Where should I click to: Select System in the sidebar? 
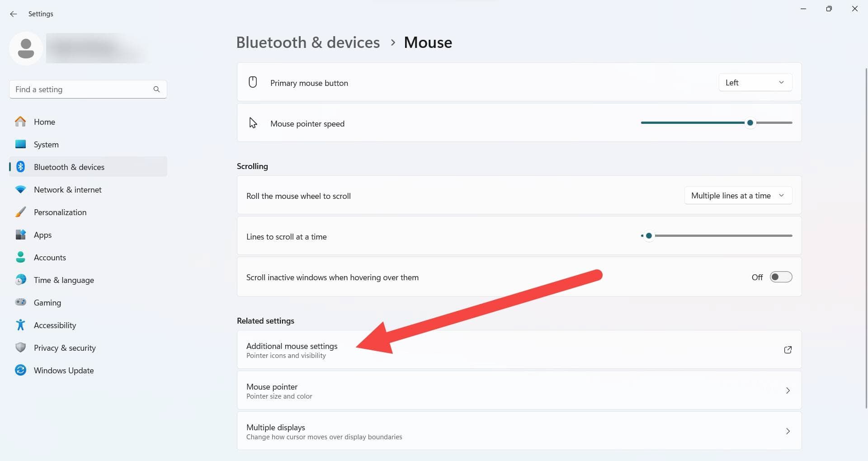tap(46, 145)
